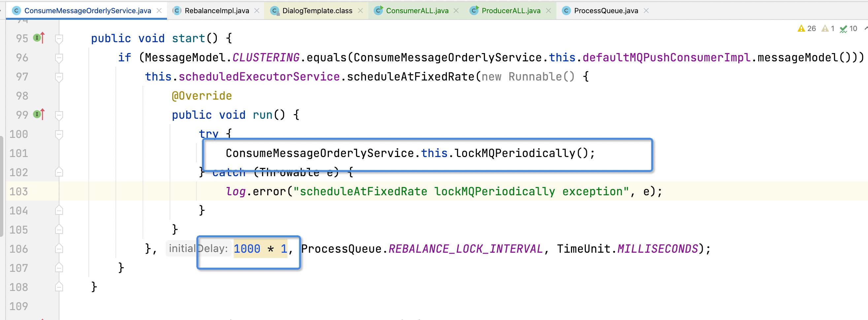
Task: Click the 1000 * 1 value on line 106
Action: (260, 249)
